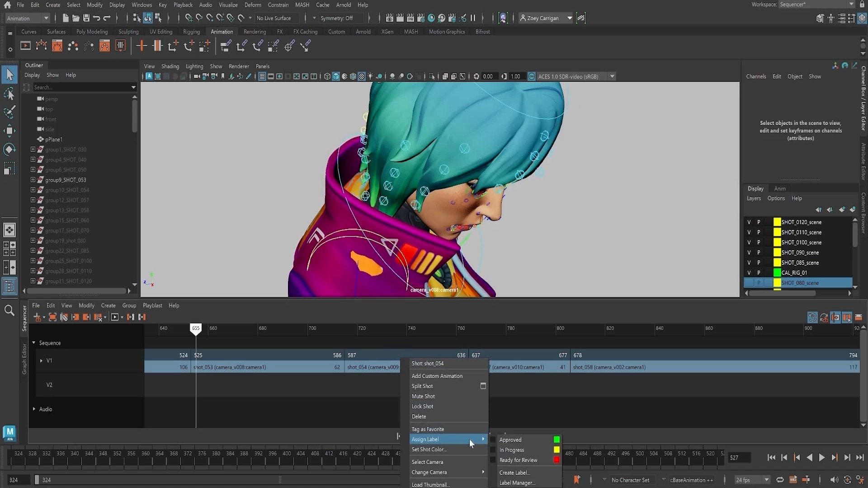Click the auto keyframe icon at bottom right
Screen dimensions: 868x488
pos(848,480)
